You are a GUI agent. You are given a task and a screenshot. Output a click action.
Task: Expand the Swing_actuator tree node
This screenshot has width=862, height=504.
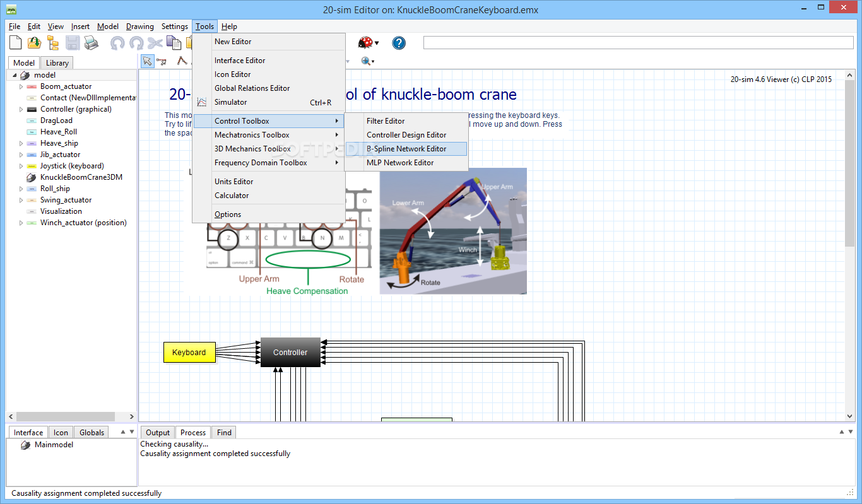21,200
